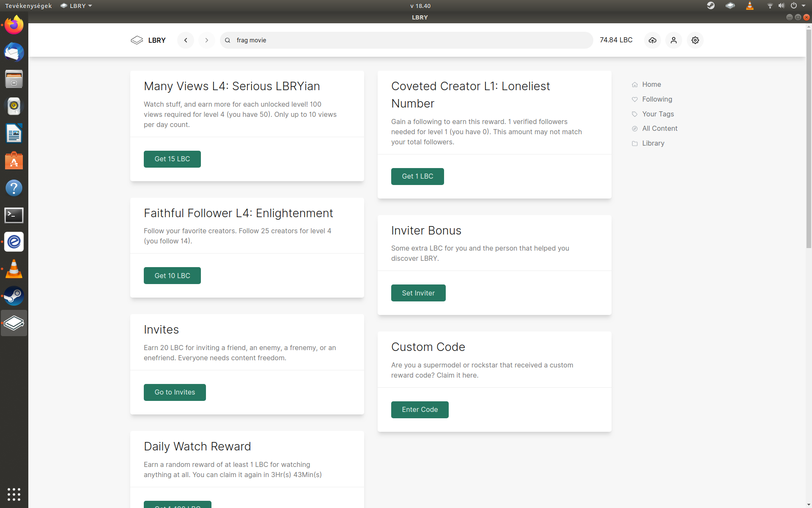Click the Set Inviter button
This screenshot has height=508, width=812.
point(418,293)
